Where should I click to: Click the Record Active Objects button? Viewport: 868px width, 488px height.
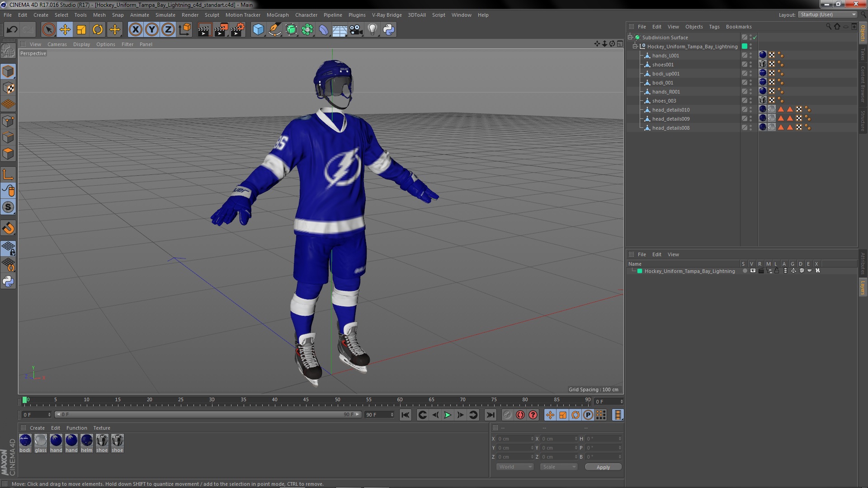tap(508, 415)
